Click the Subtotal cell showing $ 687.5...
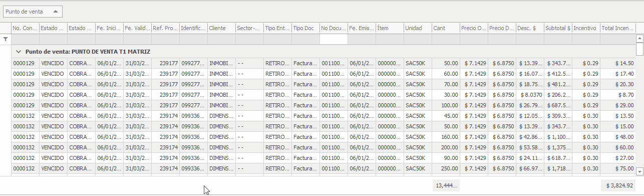644x196 pixels. click(x=558, y=105)
